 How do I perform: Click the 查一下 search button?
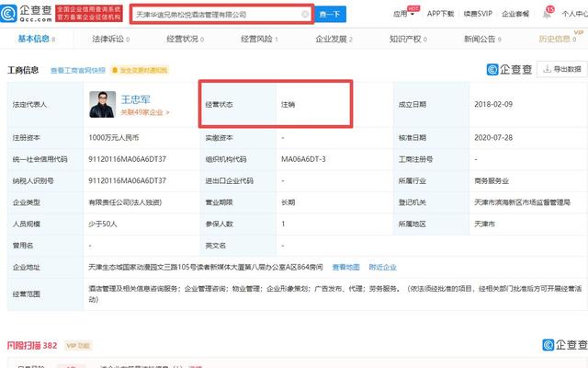point(330,15)
